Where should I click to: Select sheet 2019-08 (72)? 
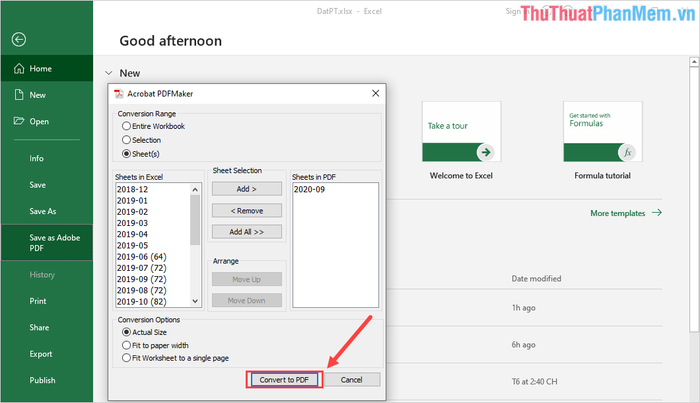tap(153, 290)
